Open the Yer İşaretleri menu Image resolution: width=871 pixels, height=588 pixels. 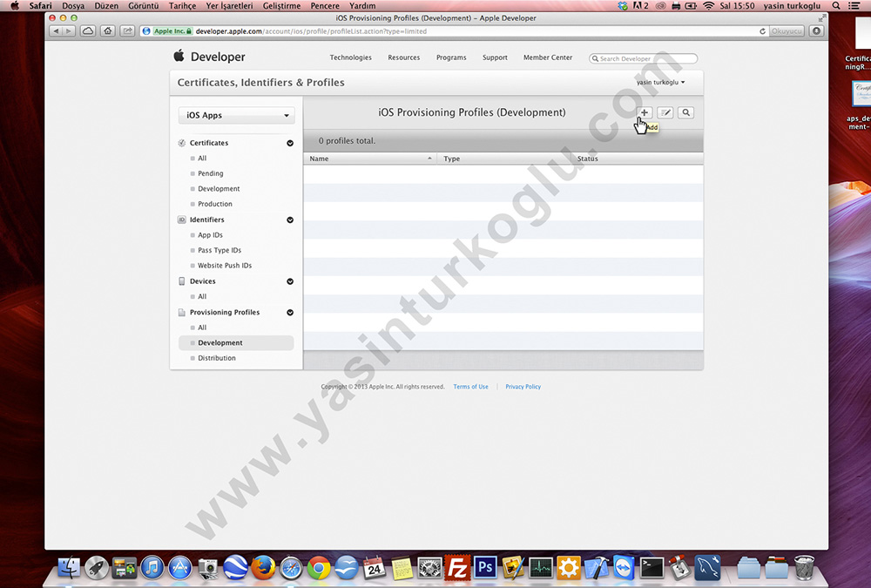coord(229,5)
